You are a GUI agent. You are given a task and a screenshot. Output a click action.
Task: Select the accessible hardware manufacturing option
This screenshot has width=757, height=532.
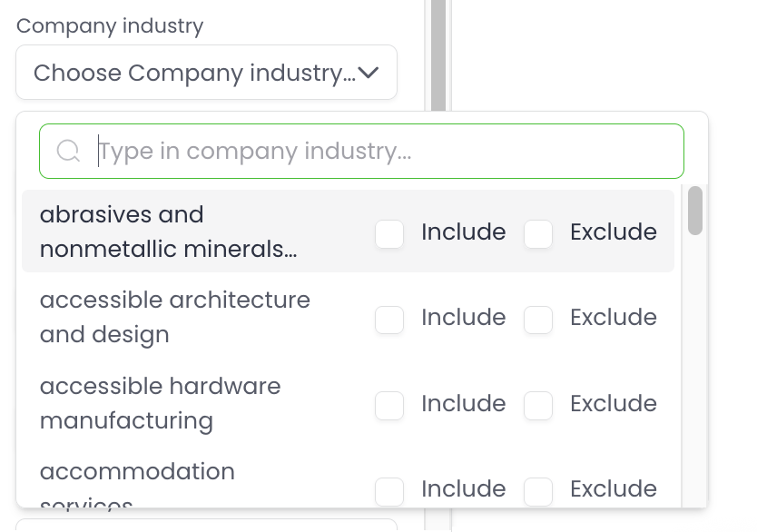(160, 403)
